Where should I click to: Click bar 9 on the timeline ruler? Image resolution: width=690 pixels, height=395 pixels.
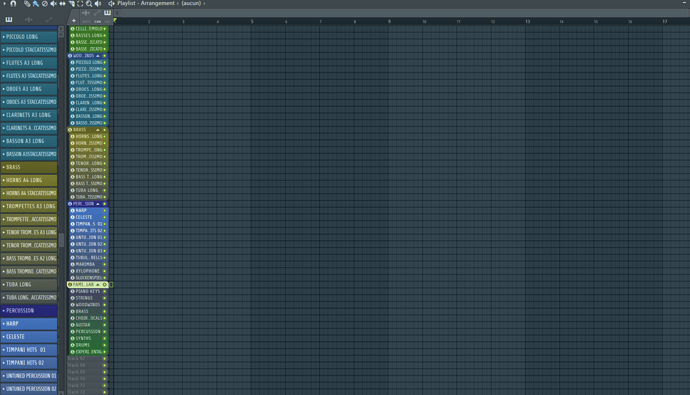pos(389,21)
